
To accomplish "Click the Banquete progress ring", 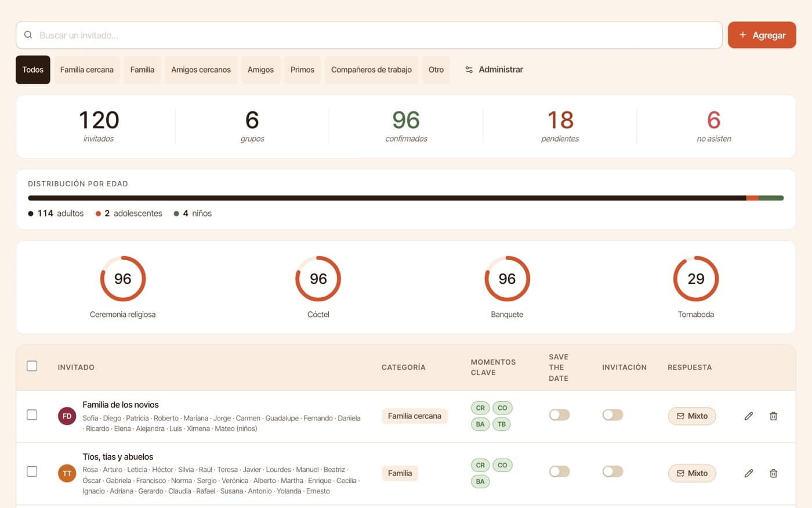I will point(507,279).
